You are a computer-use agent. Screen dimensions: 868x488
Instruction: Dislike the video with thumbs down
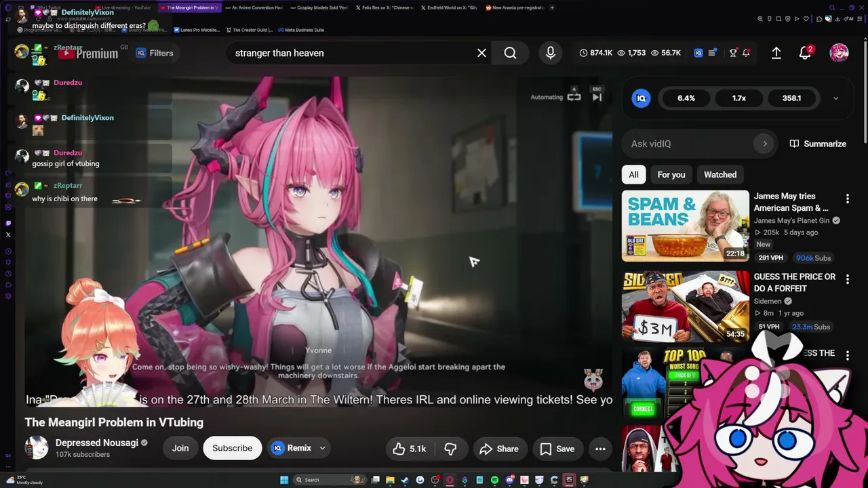tap(450, 449)
